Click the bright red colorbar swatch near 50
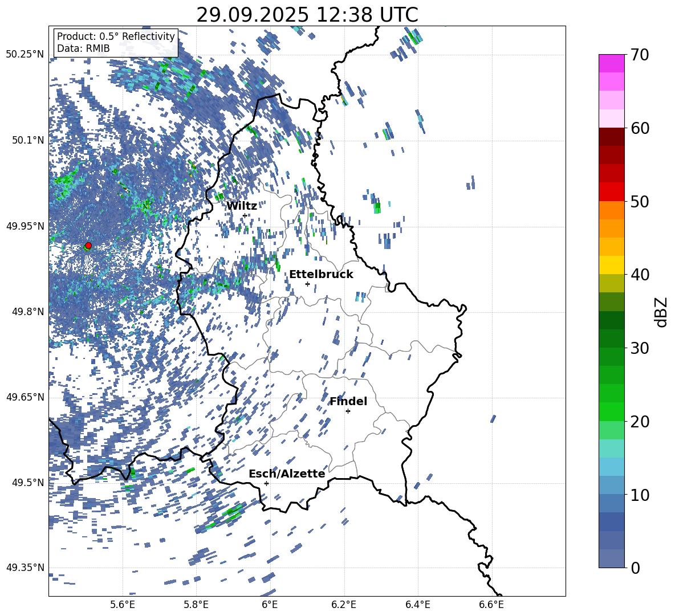This screenshot has height=616, width=675. click(611, 192)
